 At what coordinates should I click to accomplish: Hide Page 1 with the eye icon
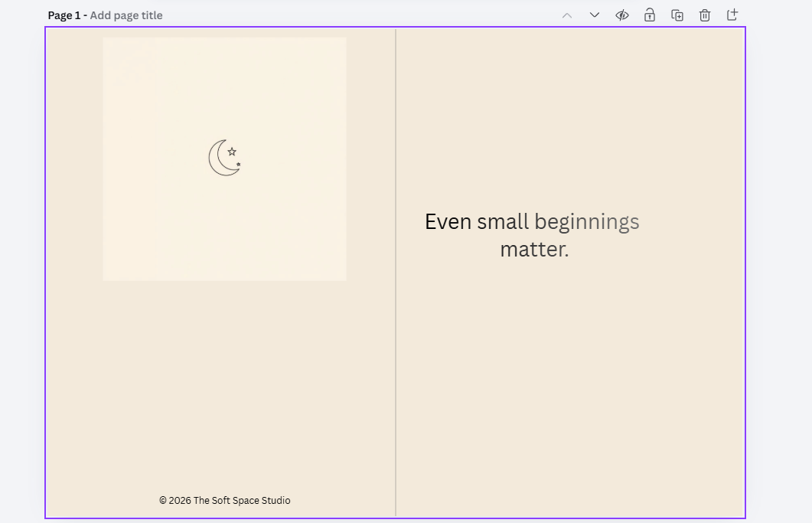pos(621,15)
